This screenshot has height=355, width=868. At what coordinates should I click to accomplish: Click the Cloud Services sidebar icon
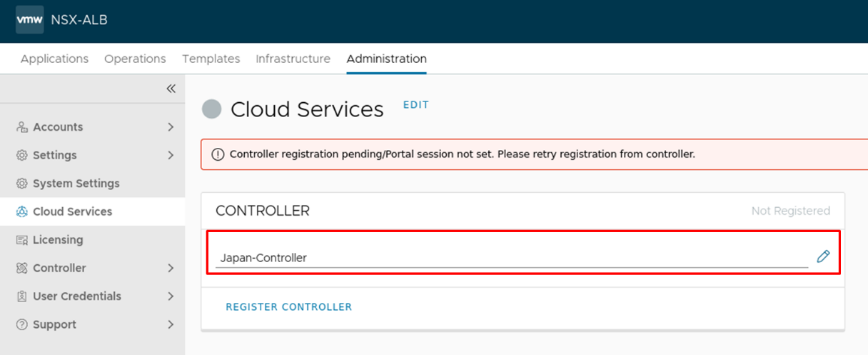pyautogui.click(x=21, y=211)
